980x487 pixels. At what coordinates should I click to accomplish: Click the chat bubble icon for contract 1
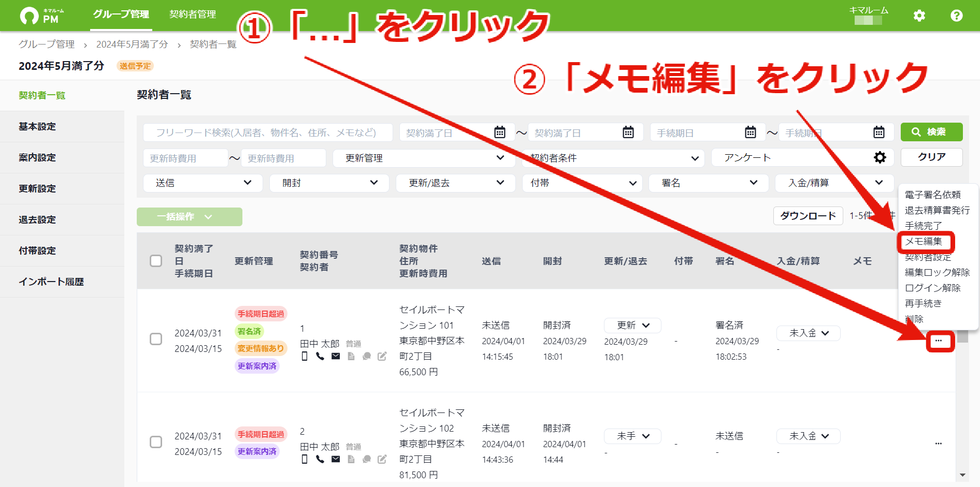click(x=367, y=356)
